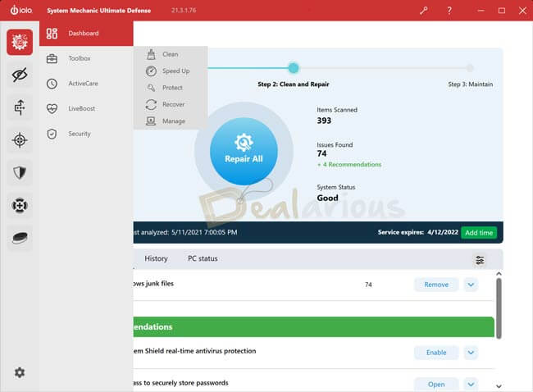Click the Items Scanned 393 value

(x=324, y=121)
